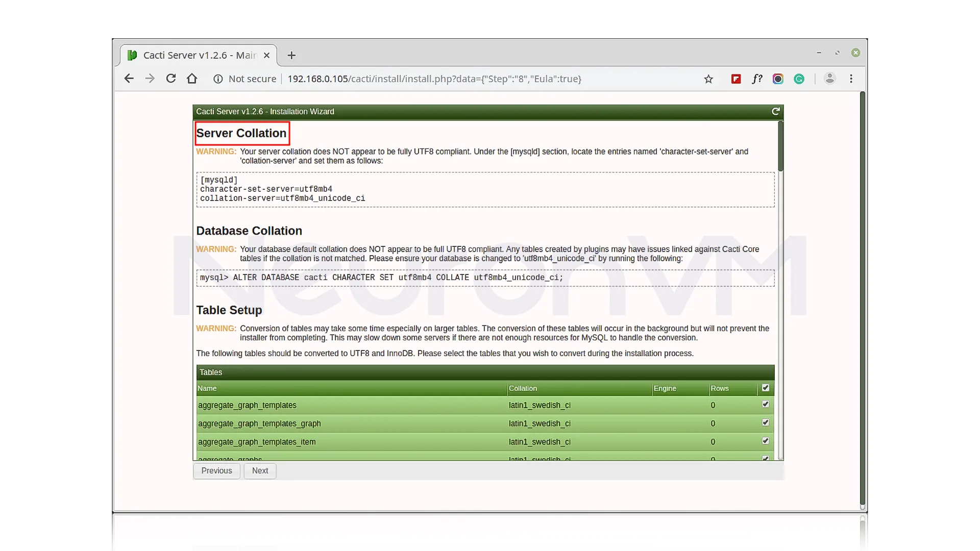Bookmark this page with the star icon
Image resolution: width=980 pixels, height=551 pixels.
pyautogui.click(x=708, y=79)
